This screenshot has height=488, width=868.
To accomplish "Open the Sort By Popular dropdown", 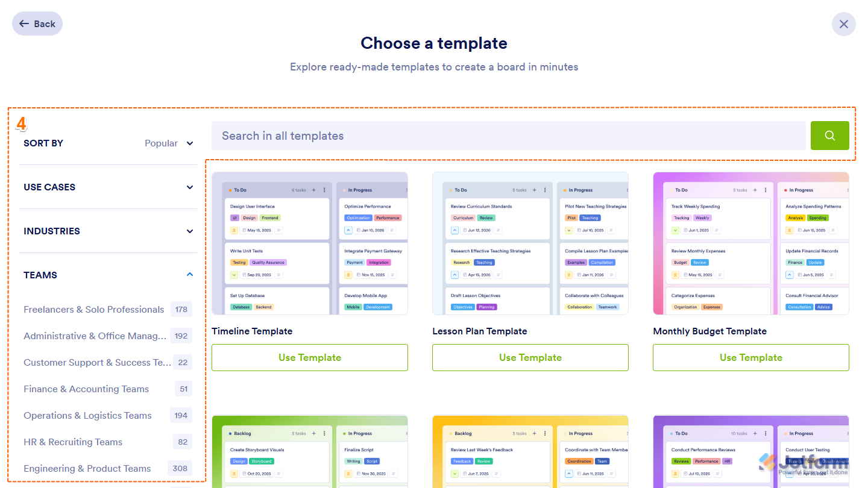I will tap(169, 143).
